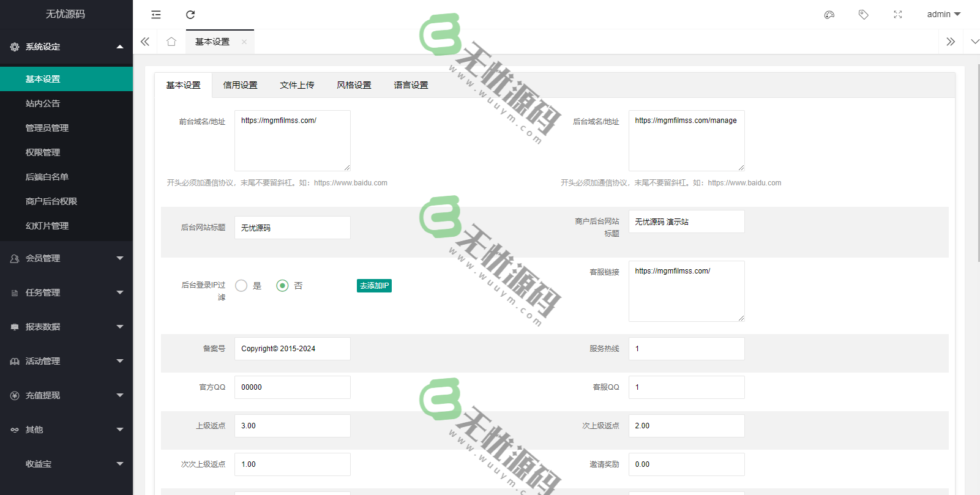This screenshot has width=980, height=495.
Task: Go to home tab icon
Action: click(x=171, y=42)
